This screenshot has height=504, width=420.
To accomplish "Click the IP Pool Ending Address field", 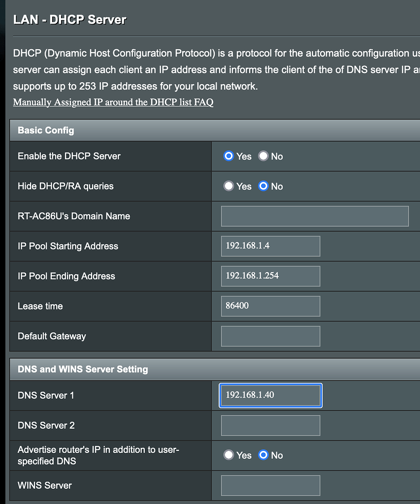I will point(270,276).
